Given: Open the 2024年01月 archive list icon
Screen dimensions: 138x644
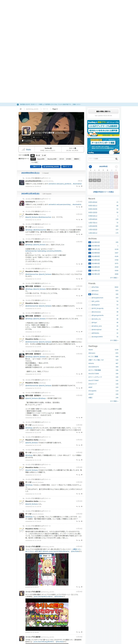Looking at the screenshot, I should pos(89,270).
